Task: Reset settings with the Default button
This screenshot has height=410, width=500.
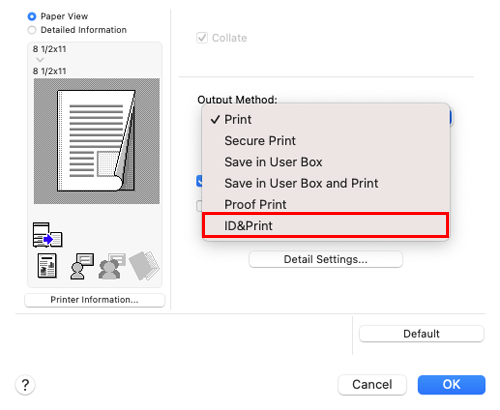Action: coord(421,334)
